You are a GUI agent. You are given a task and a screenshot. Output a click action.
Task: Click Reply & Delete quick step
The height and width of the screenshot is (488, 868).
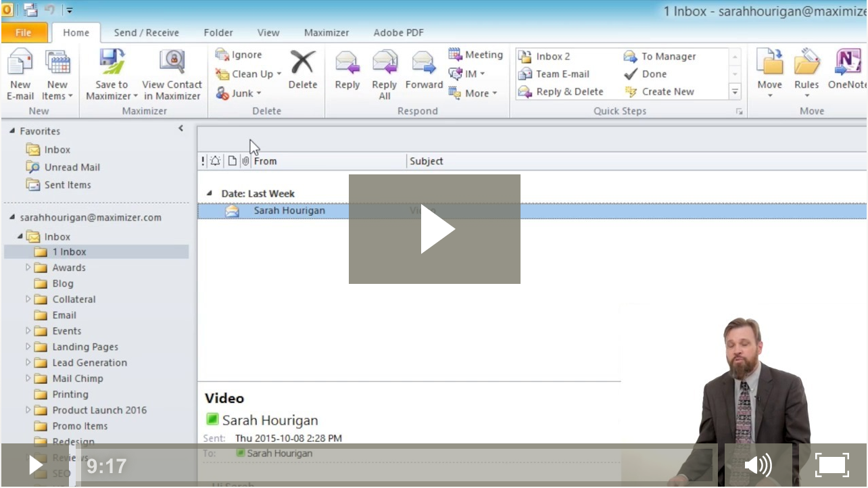pyautogui.click(x=561, y=91)
